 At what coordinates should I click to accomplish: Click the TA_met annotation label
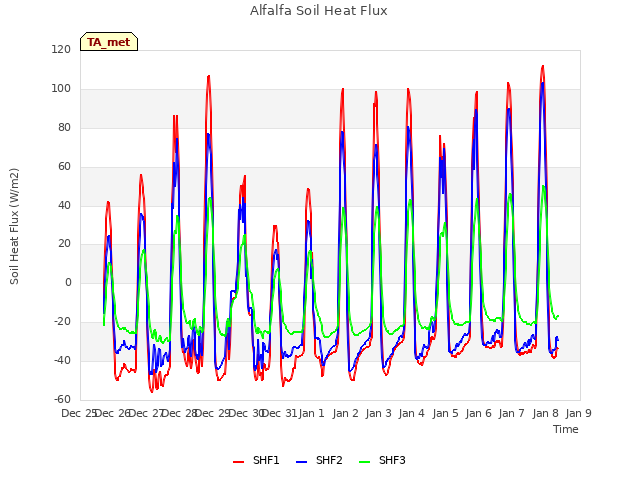click(x=109, y=42)
